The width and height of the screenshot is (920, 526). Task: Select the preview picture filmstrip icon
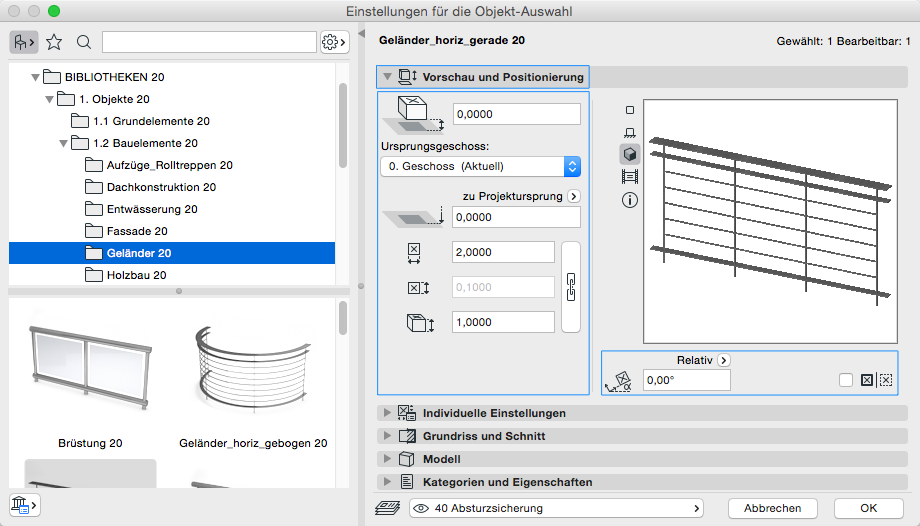[x=630, y=177]
